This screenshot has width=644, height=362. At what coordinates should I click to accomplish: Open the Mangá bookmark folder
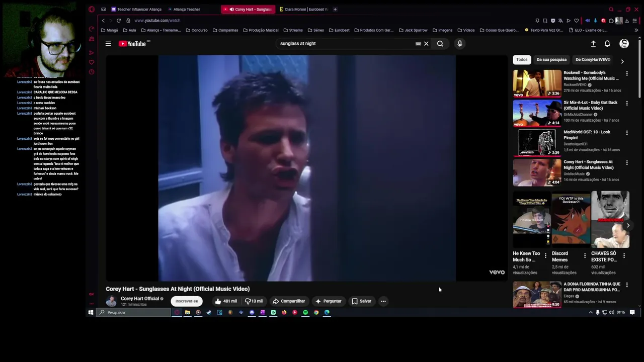(x=109, y=30)
